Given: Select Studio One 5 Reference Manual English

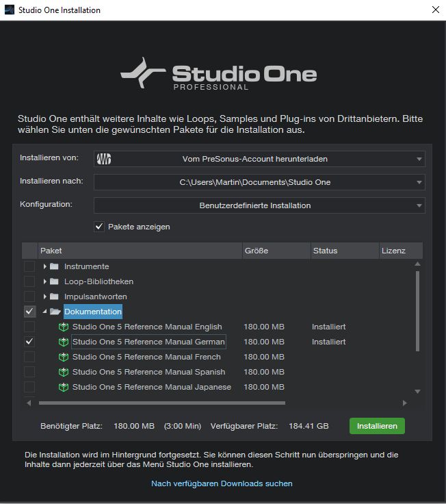Looking at the screenshot, I should click(147, 327).
